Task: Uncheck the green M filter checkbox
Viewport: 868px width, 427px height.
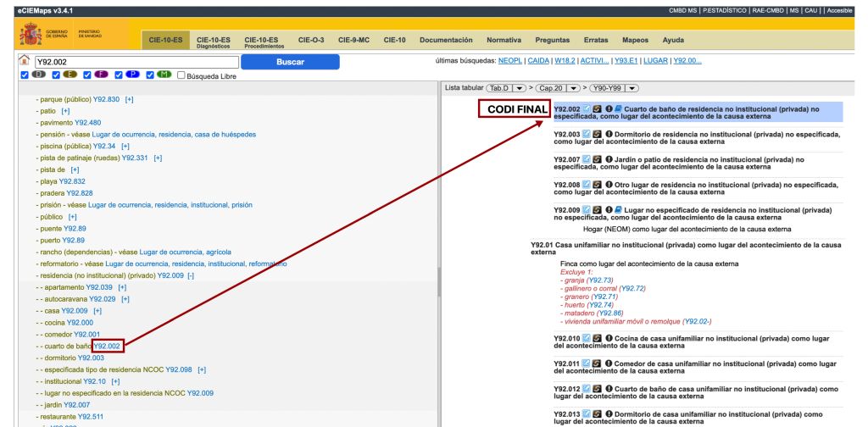Action: (x=150, y=75)
